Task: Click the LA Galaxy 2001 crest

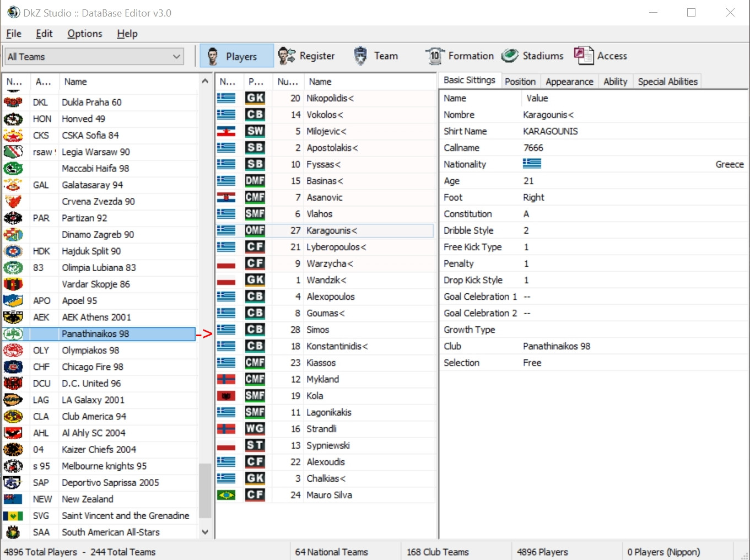Action: pyautogui.click(x=13, y=400)
